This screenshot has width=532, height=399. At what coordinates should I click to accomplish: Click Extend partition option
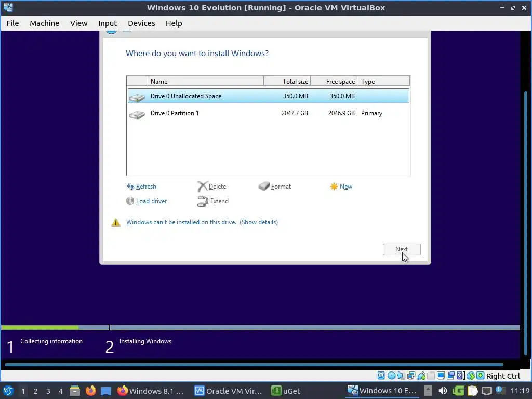pyautogui.click(x=213, y=201)
